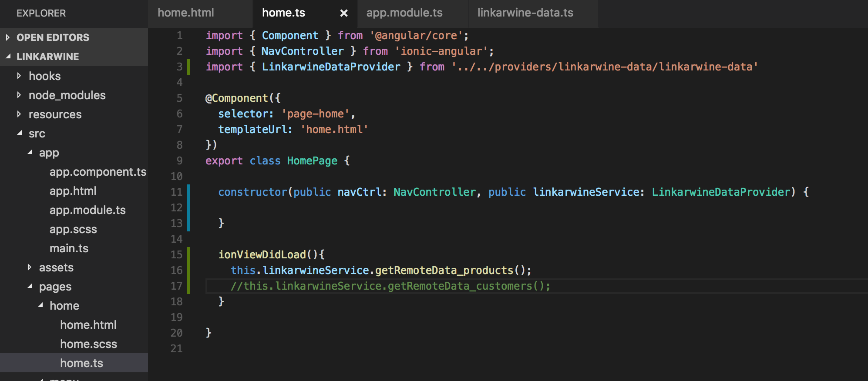Open app.module.ts from the file tree
The width and height of the screenshot is (868, 381).
coord(87,210)
